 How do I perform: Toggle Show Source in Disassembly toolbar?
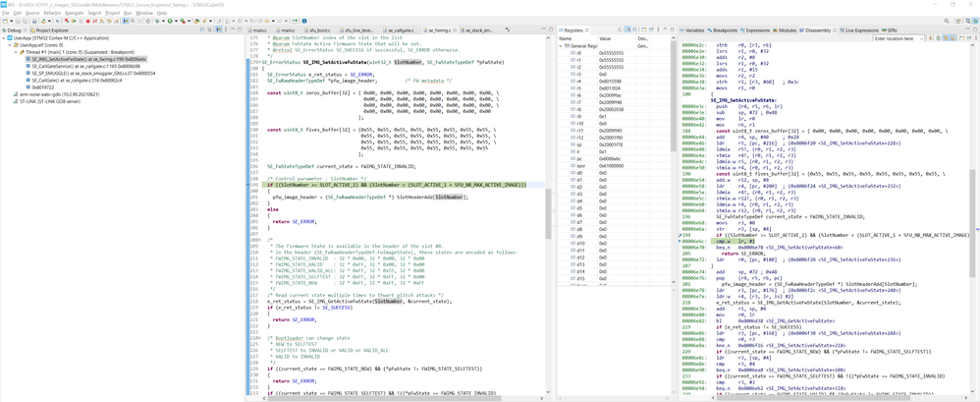[x=953, y=38]
